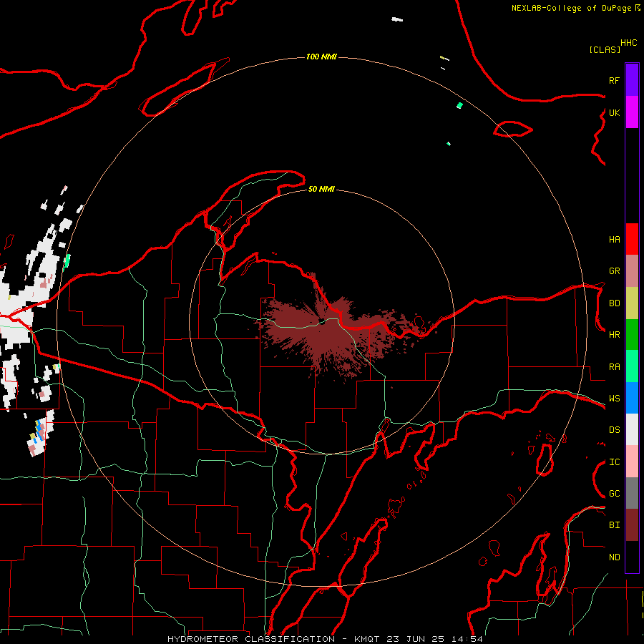Screen dimensions: 644x644
Task: Click the HA red legend swatch
Action: (x=632, y=239)
